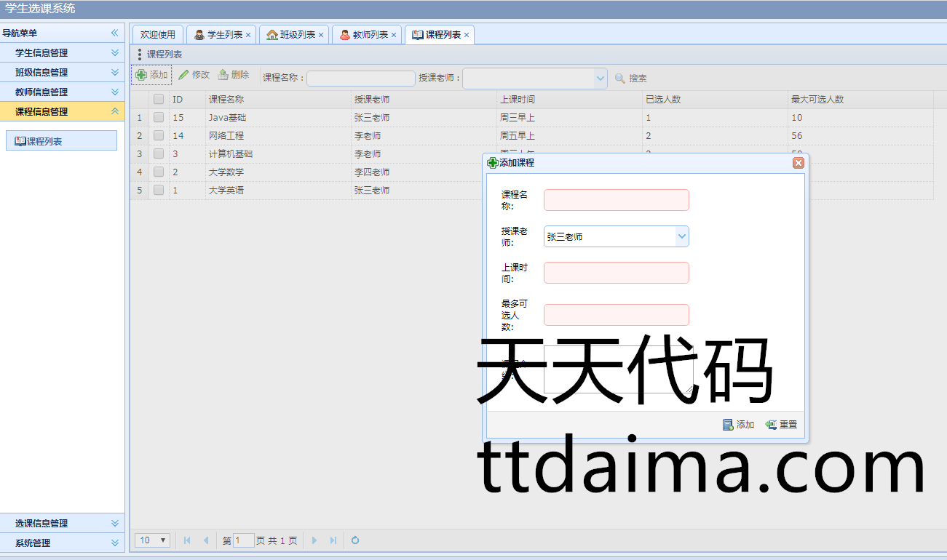Viewport: 947px width, 560px height.
Task: Close the student list tab via x
Action: tap(248, 35)
